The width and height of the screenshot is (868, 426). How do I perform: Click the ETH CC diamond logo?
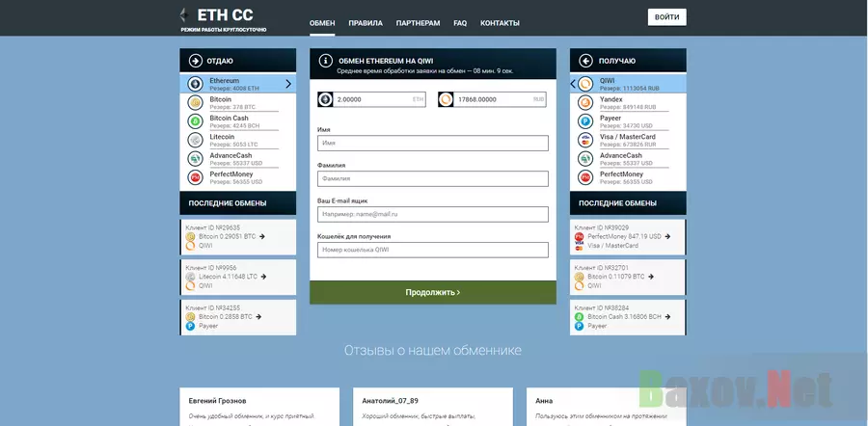184,14
